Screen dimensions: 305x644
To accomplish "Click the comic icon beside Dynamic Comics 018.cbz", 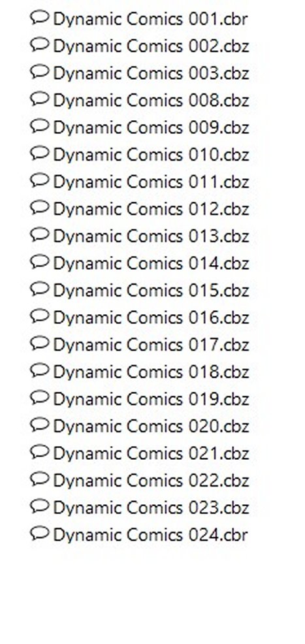I will [40, 370].
